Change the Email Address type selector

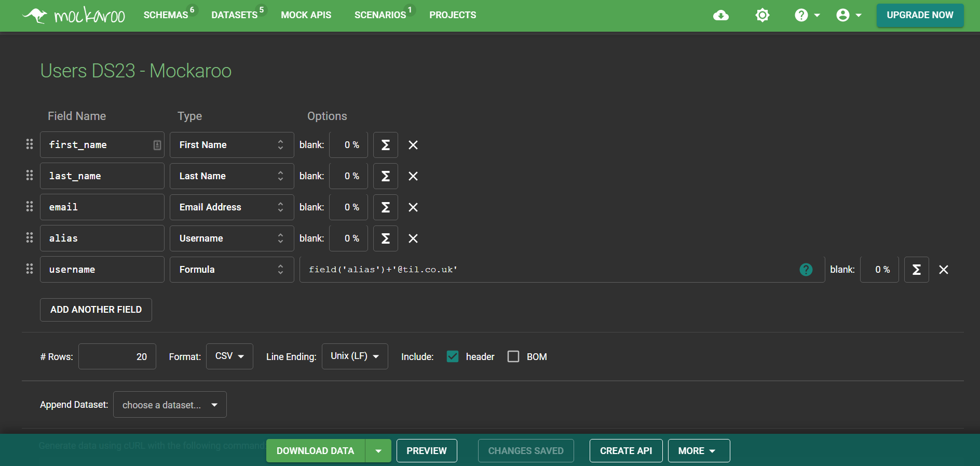(x=232, y=207)
